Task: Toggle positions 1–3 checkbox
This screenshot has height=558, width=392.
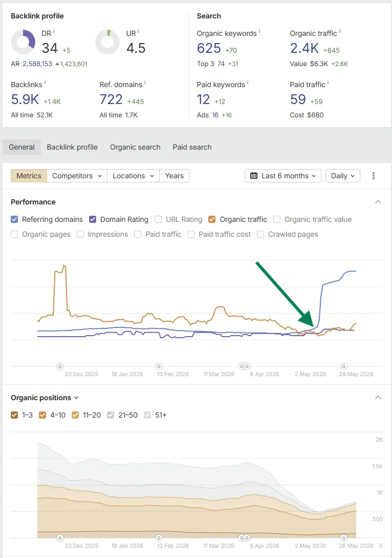Action: pos(14,415)
